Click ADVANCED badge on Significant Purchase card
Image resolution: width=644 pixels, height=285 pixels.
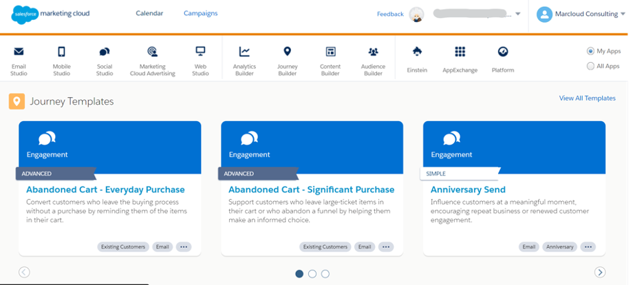click(257, 173)
